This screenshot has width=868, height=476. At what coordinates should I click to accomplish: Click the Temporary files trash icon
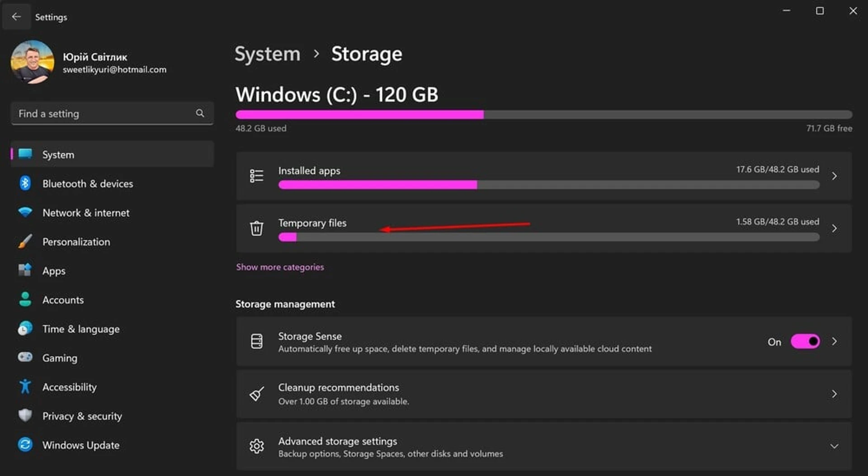[x=256, y=228]
